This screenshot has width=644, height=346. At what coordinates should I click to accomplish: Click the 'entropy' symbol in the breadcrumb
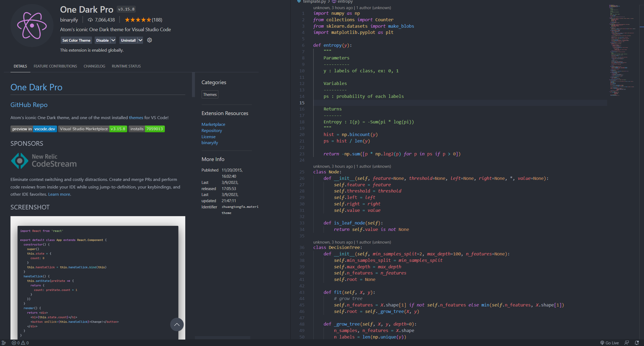point(345,2)
